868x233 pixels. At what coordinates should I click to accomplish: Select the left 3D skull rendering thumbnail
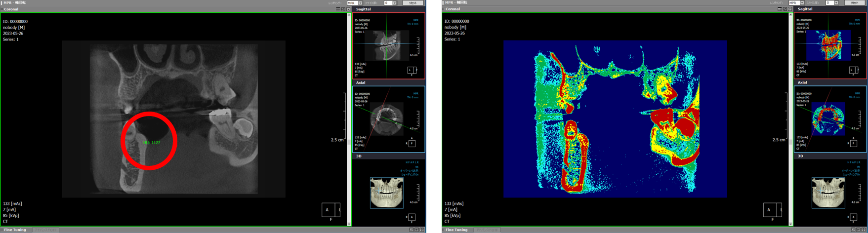(386, 193)
